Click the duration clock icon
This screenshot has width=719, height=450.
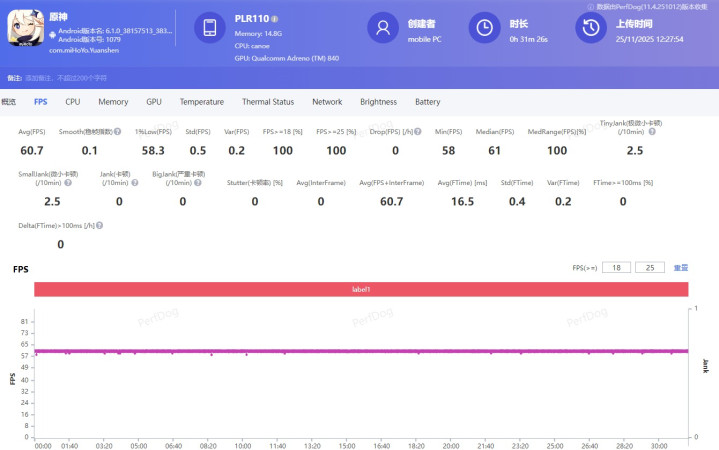(485, 30)
